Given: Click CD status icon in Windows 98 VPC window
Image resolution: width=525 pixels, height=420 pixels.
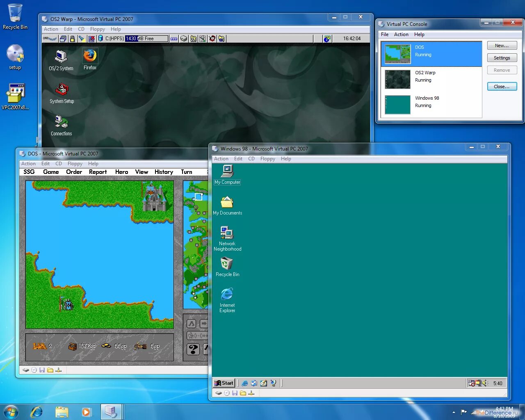Looking at the screenshot, I should tap(227, 393).
